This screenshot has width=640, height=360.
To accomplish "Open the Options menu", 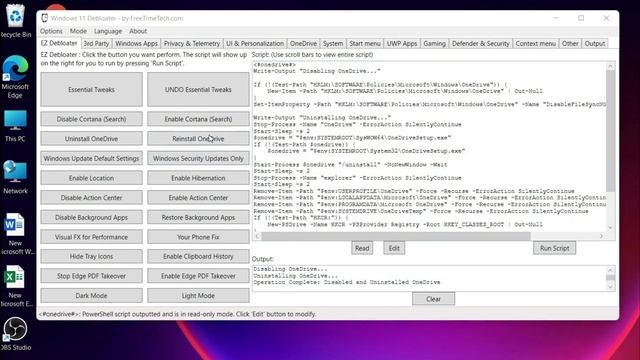I will point(51,31).
